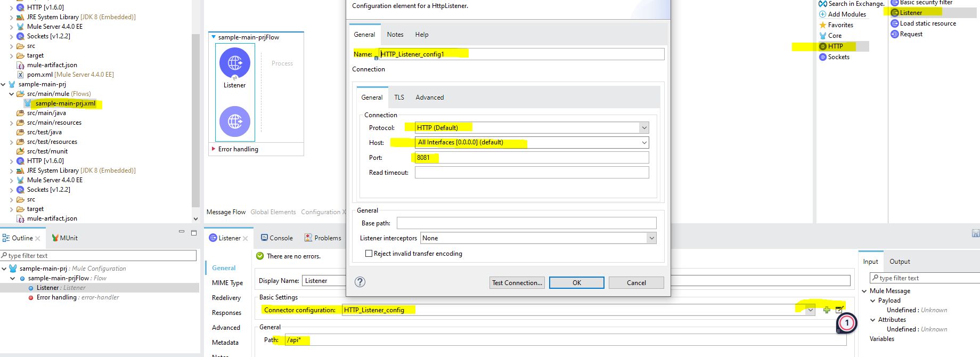Image resolution: width=980 pixels, height=357 pixels.
Task: Open the Core palette category
Action: tap(834, 36)
